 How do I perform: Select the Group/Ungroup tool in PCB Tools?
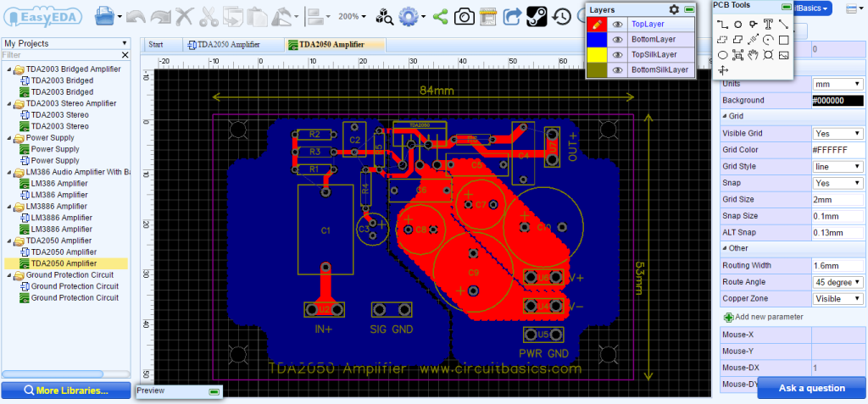(x=738, y=55)
